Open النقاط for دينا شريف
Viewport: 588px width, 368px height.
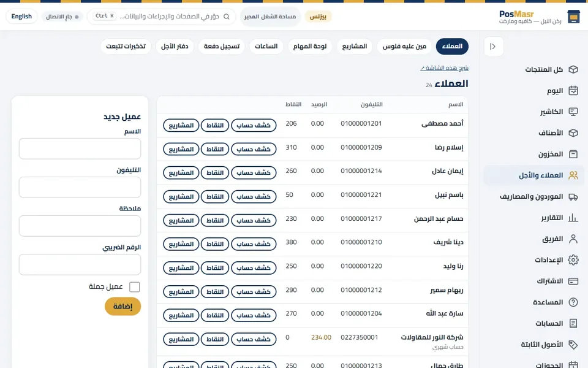[215, 244]
